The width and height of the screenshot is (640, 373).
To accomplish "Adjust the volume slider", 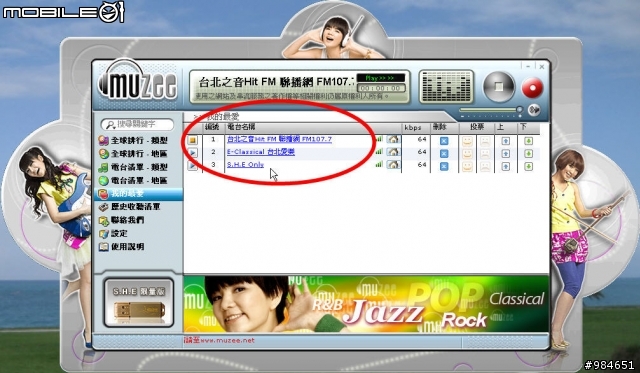I will [x=491, y=110].
